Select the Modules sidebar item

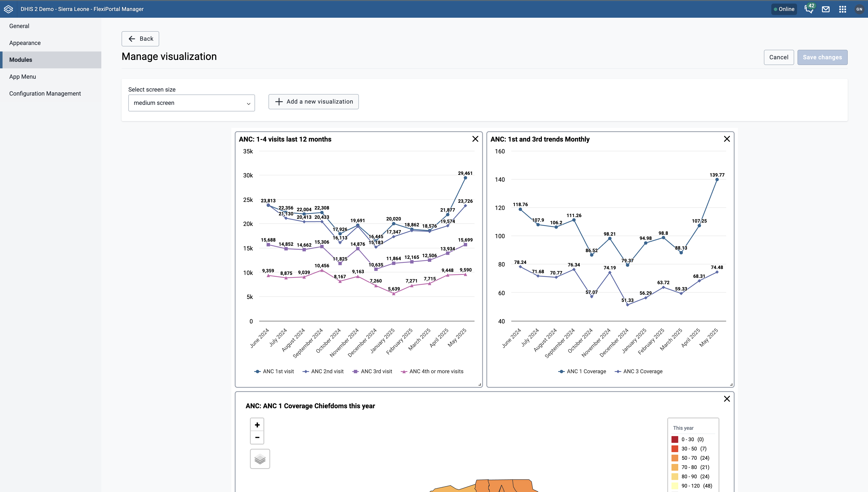[51, 60]
